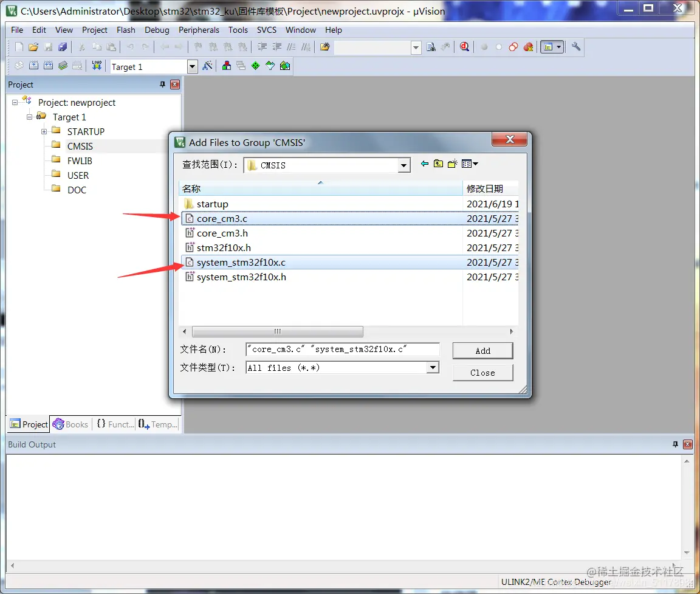The width and height of the screenshot is (700, 594).
Task: Click the Open file toolbar icon
Action: tap(33, 47)
